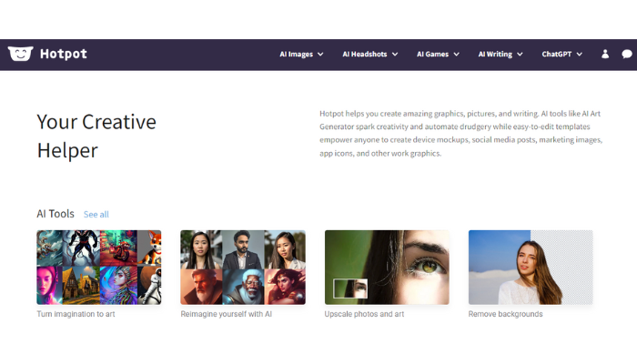This screenshot has width=637, height=364.
Task: Click the Your Creative Helper heading
Action: pyautogui.click(x=96, y=136)
